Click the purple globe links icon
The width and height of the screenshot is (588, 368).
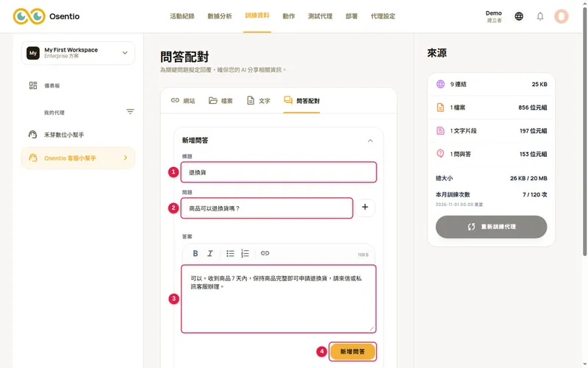440,84
